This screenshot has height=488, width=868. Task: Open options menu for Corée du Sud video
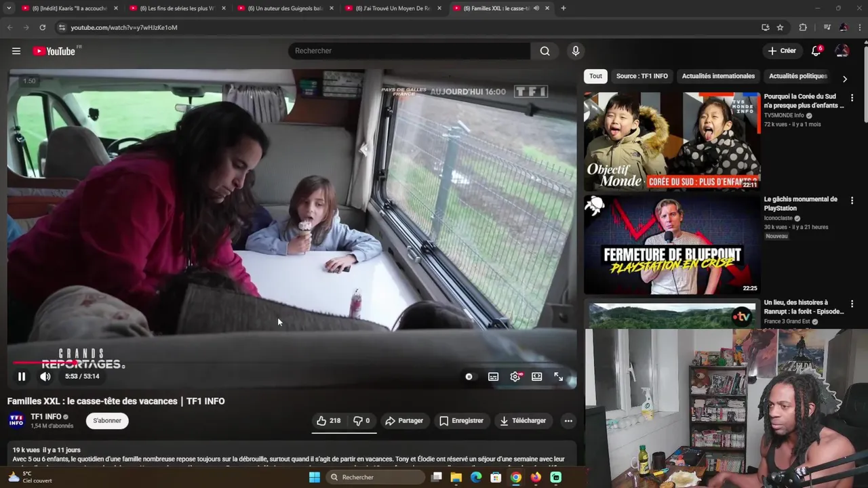pyautogui.click(x=852, y=98)
